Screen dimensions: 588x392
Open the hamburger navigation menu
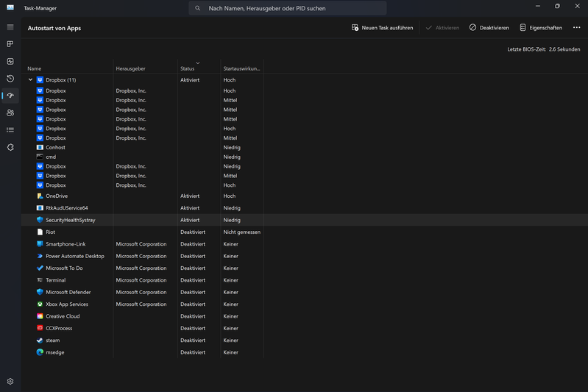(x=10, y=27)
